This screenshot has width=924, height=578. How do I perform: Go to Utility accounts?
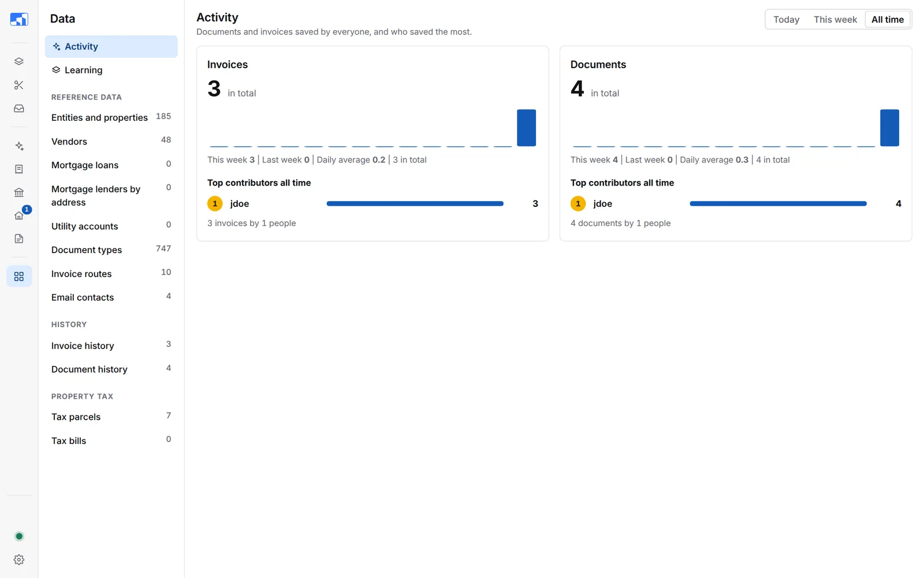coord(111,226)
